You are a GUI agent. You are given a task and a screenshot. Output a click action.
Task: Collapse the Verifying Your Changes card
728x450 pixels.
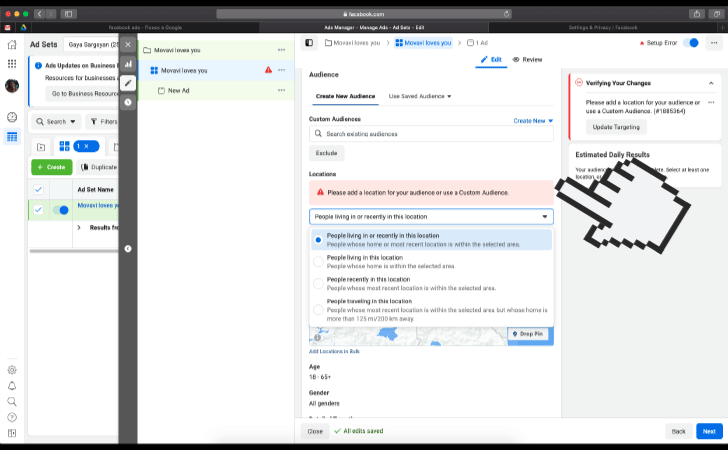tap(711, 83)
